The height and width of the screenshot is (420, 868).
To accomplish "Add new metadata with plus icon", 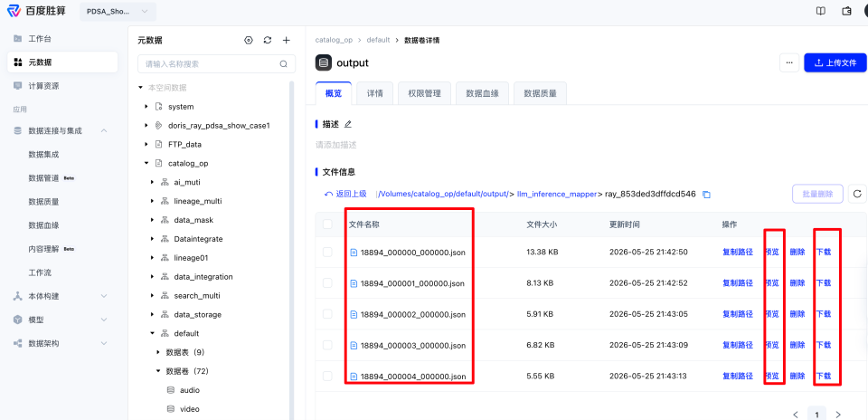I will (287, 40).
